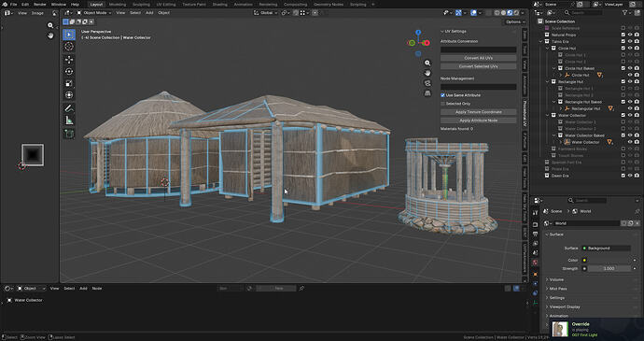The height and width of the screenshot is (341, 644).
Task: Click the properties editor search field
Action: coord(586,200)
